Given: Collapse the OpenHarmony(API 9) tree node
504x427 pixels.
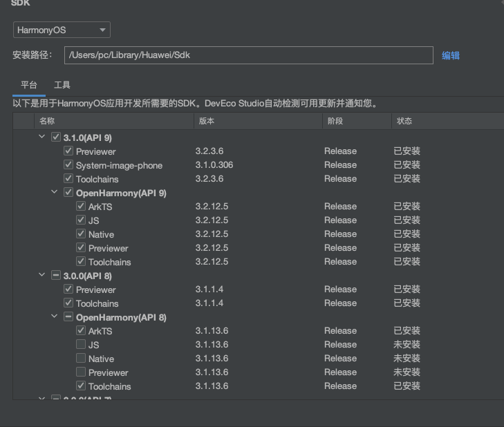Looking at the screenshot, I should click(55, 192).
